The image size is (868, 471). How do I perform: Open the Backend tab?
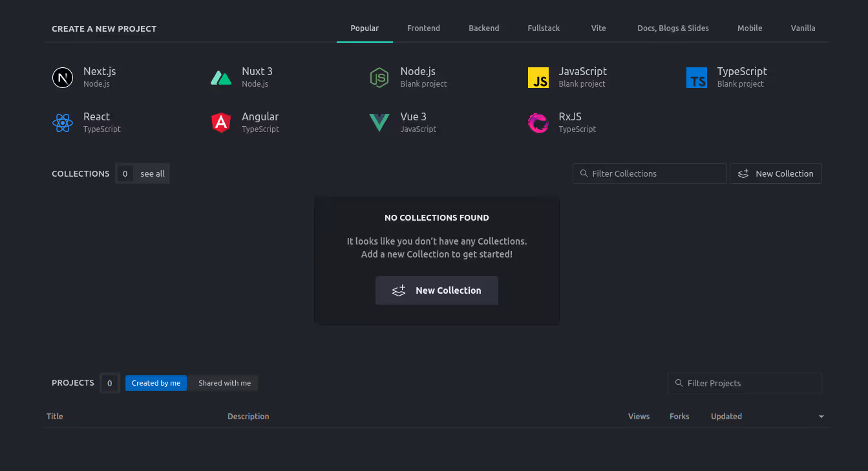[484, 28]
